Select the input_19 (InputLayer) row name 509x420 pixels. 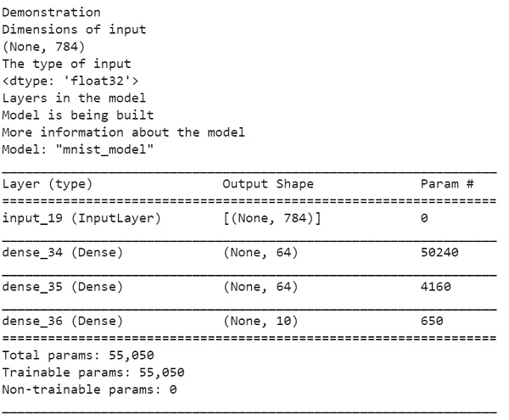click(81, 218)
